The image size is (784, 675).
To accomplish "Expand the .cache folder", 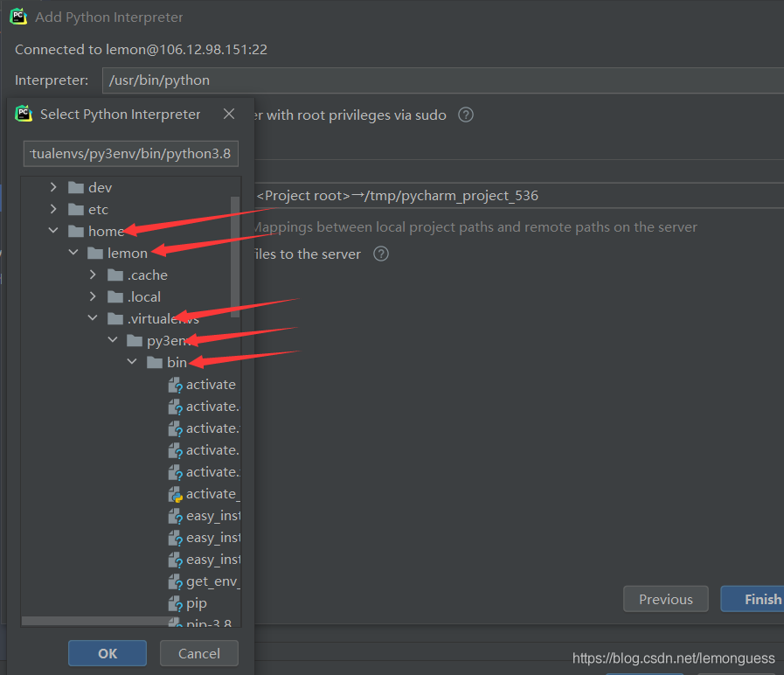I will pyautogui.click(x=94, y=275).
